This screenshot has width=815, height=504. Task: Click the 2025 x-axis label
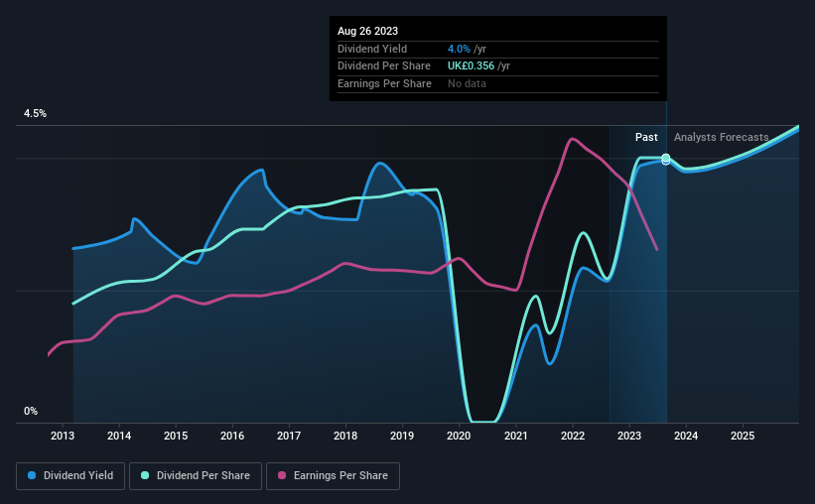743,436
